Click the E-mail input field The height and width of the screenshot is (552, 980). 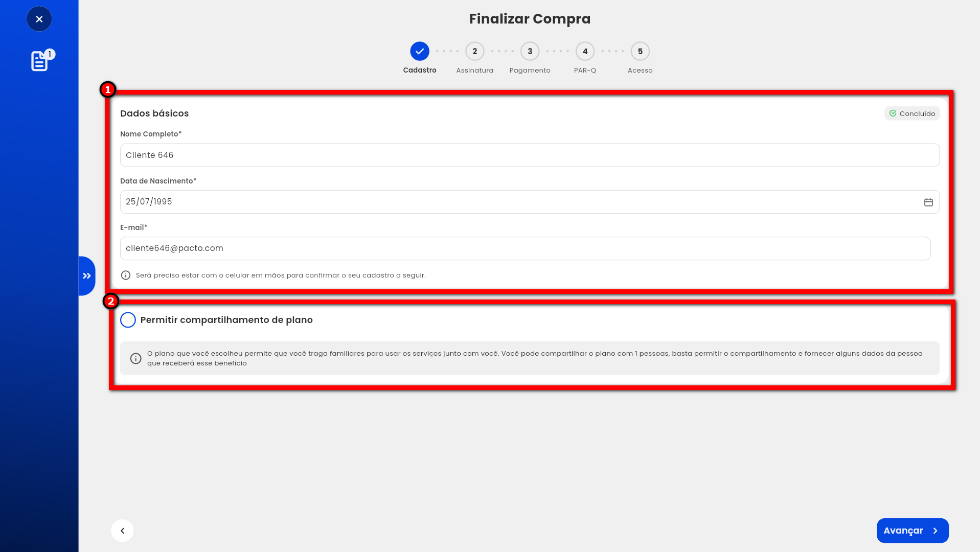(525, 248)
